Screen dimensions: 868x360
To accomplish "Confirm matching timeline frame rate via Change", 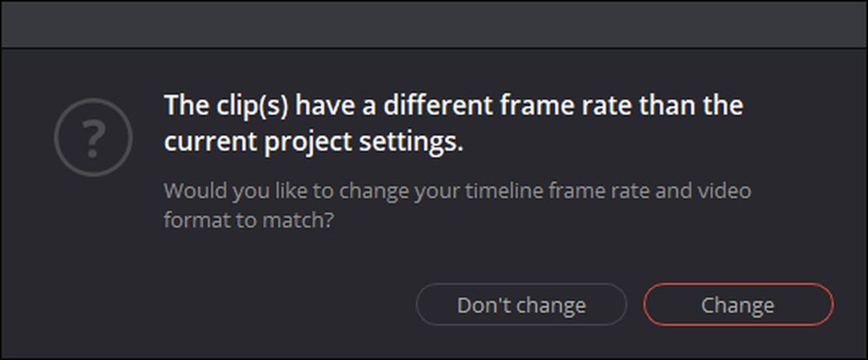I will coord(738,304).
